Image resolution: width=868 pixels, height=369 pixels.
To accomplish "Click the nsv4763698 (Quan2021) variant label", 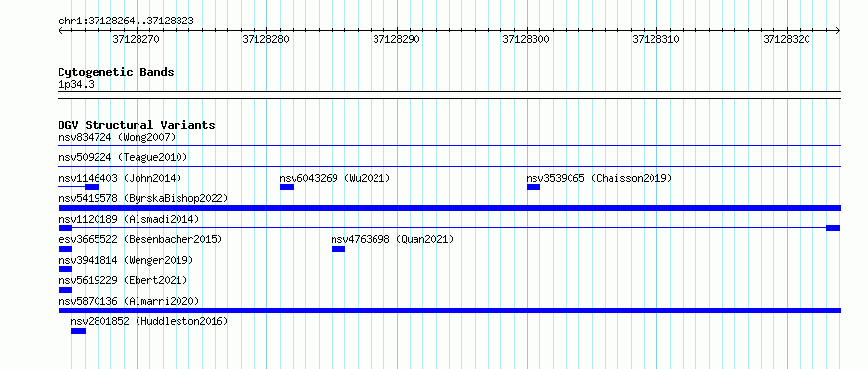I will coord(392,239).
